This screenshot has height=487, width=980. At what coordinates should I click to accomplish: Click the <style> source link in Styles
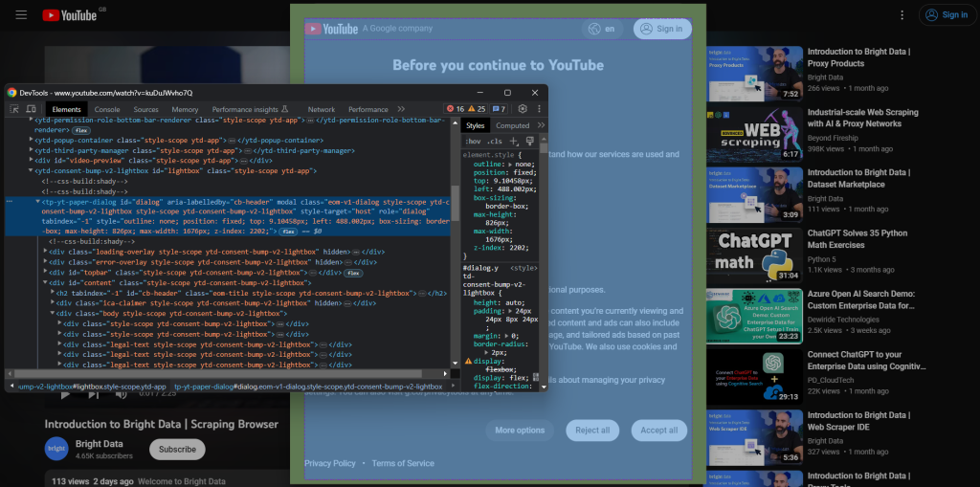pos(523,268)
